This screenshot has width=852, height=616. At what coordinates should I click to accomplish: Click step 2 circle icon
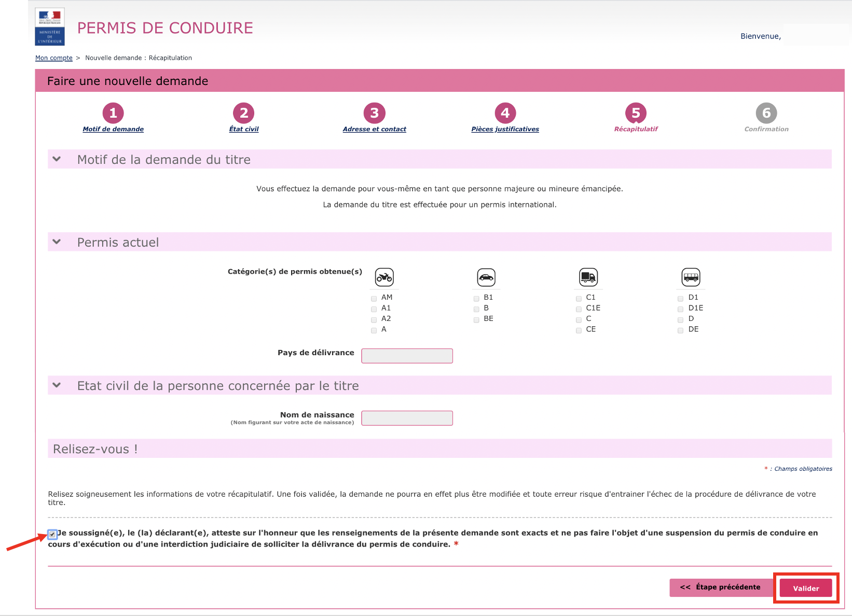click(x=244, y=113)
